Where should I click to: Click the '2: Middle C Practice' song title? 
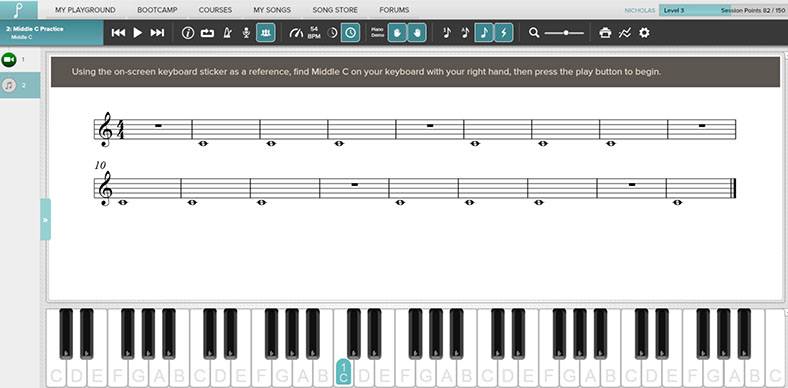[35, 29]
